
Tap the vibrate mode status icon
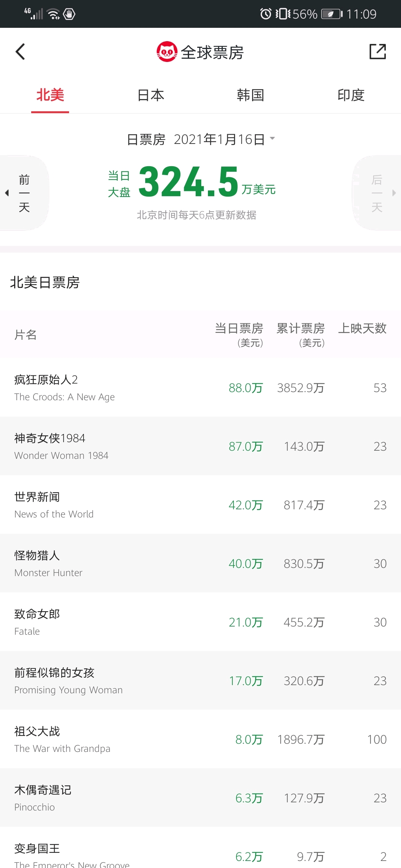283,14
